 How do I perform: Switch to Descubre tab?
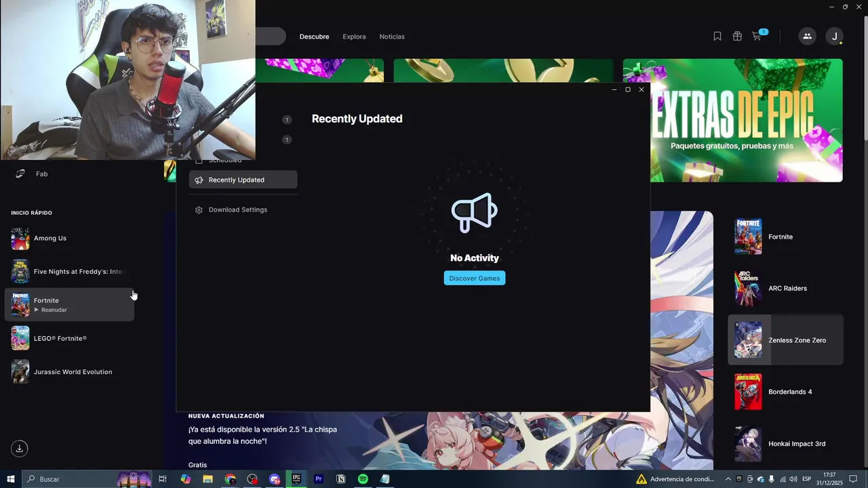pyautogui.click(x=315, y=37)
